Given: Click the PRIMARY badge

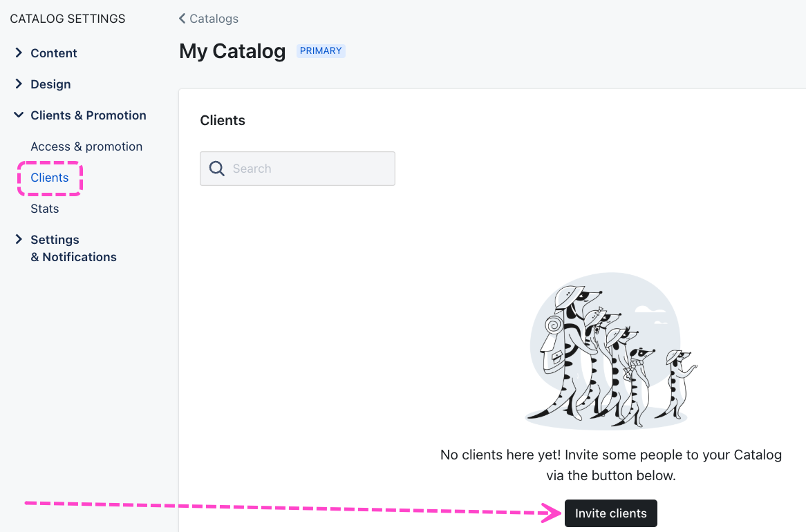Looking at the screenshot, I should tap(321, 51).
